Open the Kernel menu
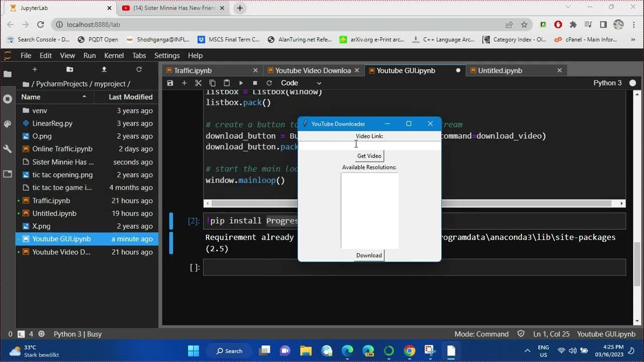 coord(114,55)
